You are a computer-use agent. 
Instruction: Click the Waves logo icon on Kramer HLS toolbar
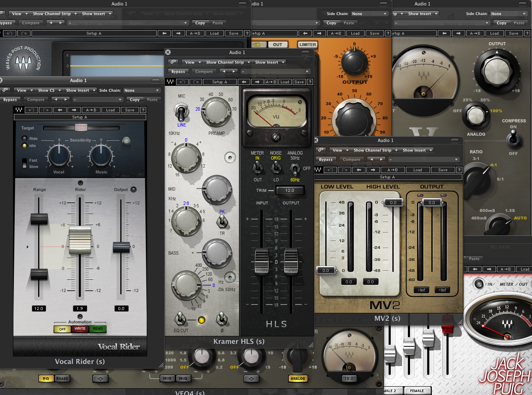(x=171, y=82)
